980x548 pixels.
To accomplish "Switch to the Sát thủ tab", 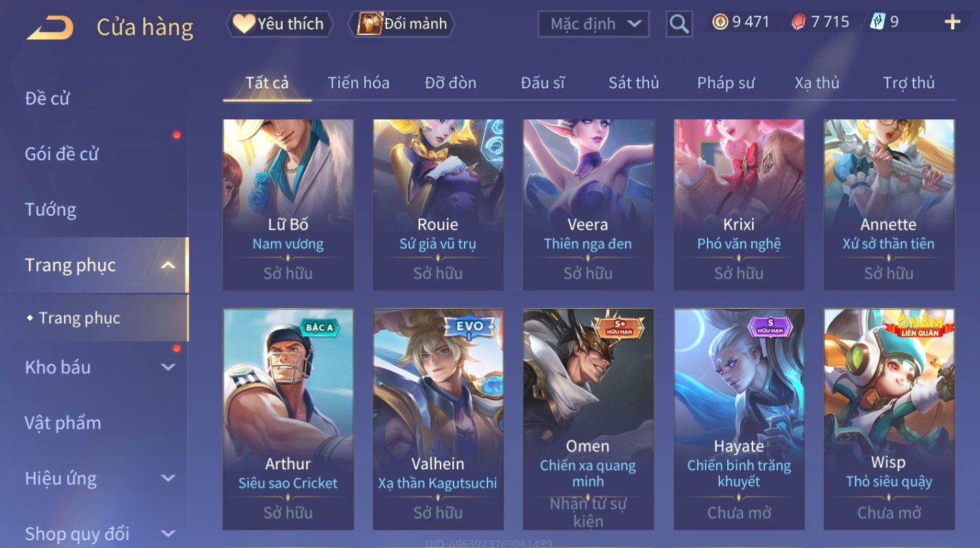I will 633,83.
